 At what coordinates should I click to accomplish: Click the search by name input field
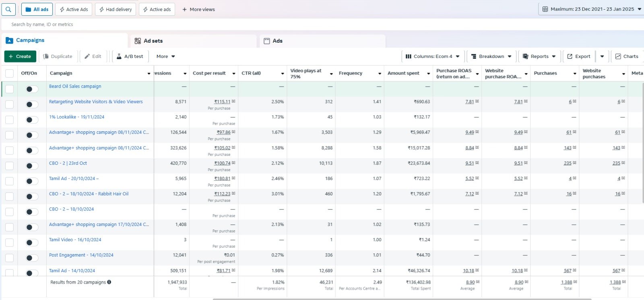coord(161,25)
